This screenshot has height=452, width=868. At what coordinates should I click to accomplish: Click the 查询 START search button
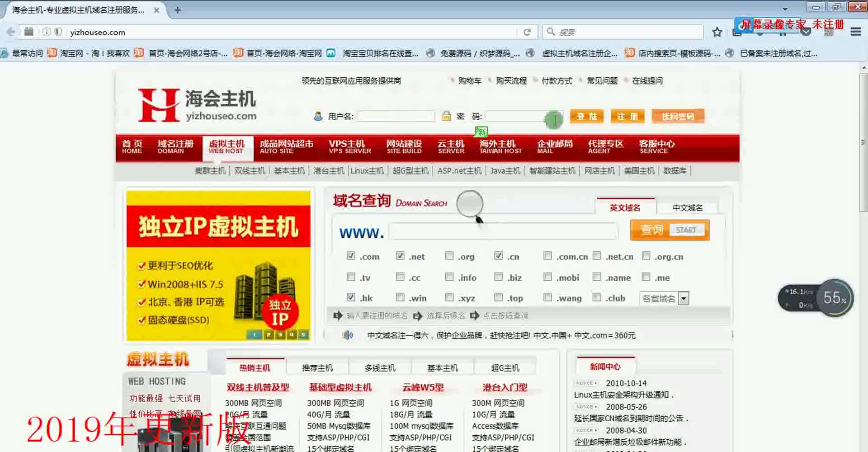click(x=669, y=230)
